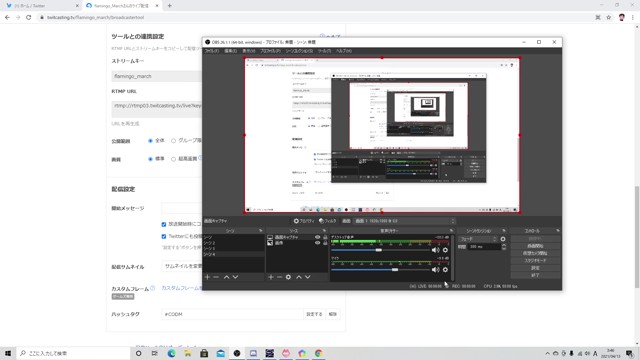640x360 pixels.
Task: Move the selected scene down
Action: coord(235,277)
